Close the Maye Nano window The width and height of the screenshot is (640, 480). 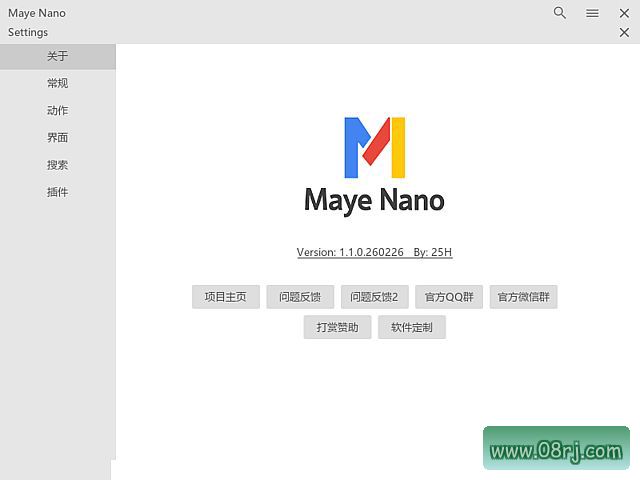point(624,13)
